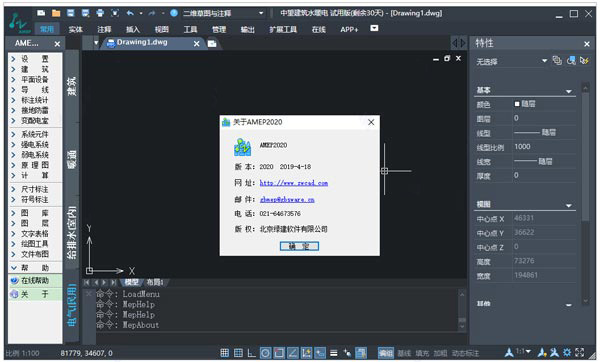Viewport: 600px width, 362px height.
Task: Switch to the 暖通 vertical tab
Action: point(72,159)
